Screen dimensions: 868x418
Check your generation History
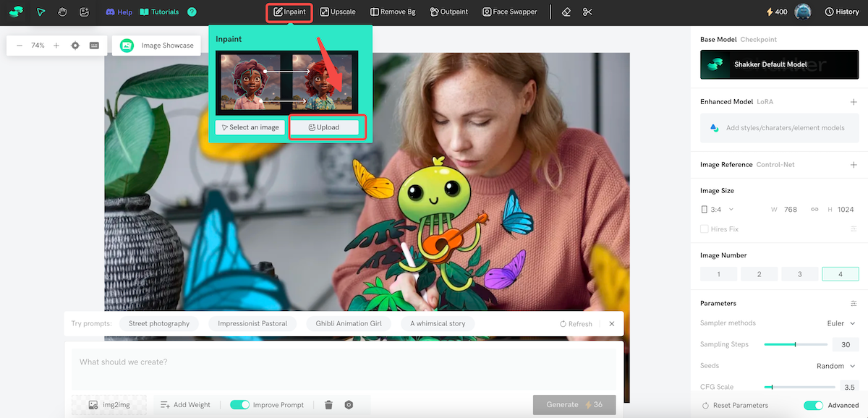coord(841,12)
